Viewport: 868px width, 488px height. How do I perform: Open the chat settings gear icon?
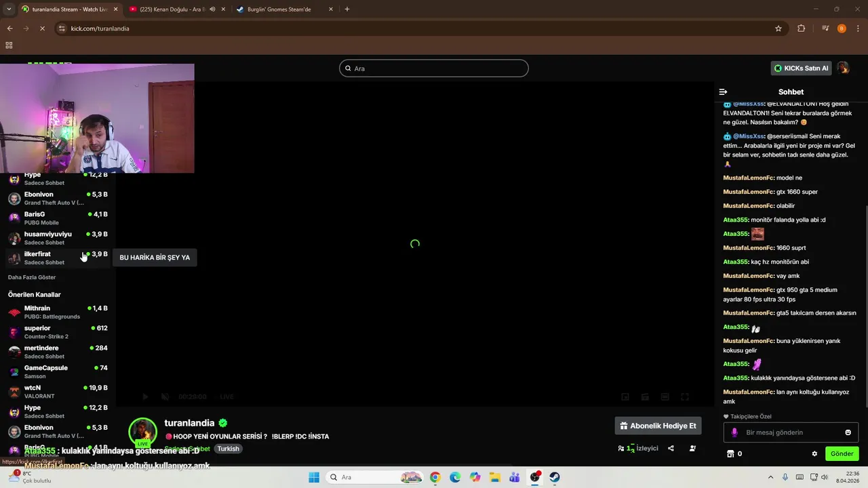pos(814,453)
